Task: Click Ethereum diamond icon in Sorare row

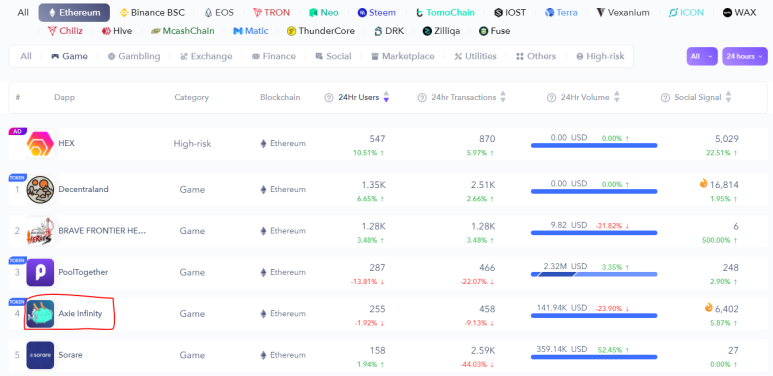Action: click(263, 355)
